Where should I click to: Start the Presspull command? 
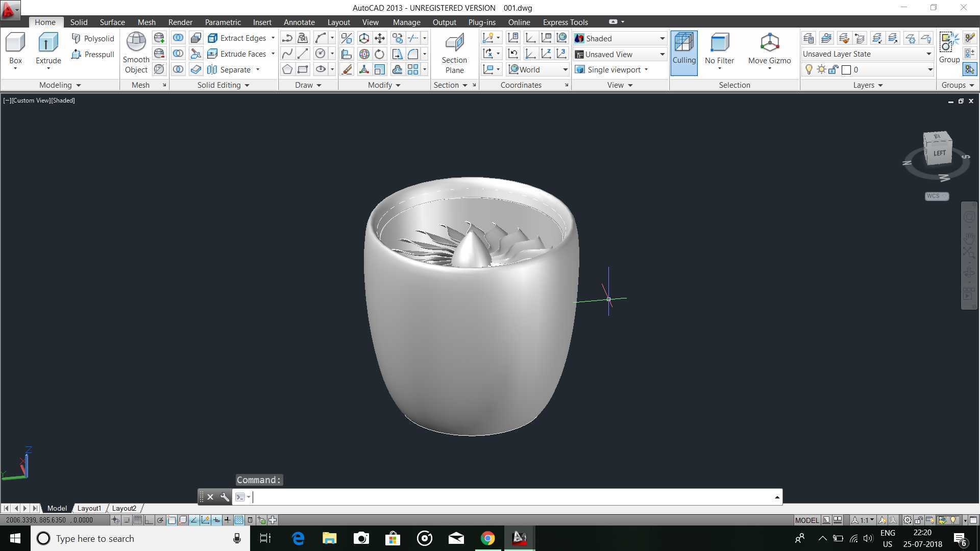(x=93, y=54)
